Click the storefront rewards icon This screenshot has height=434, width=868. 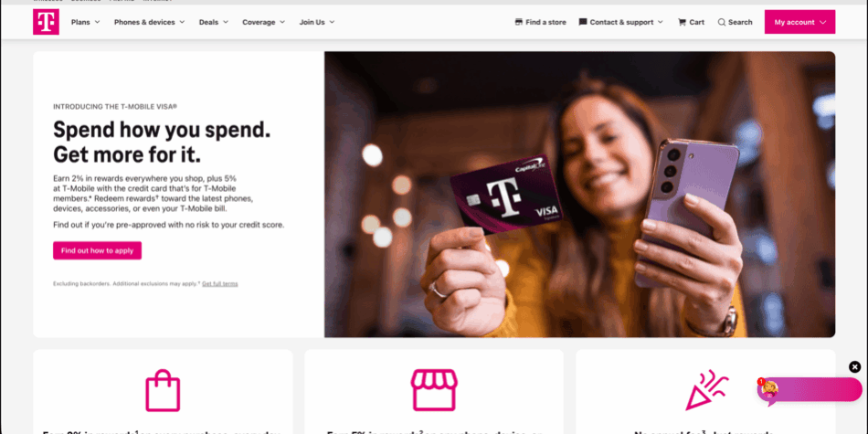point(434,390)
